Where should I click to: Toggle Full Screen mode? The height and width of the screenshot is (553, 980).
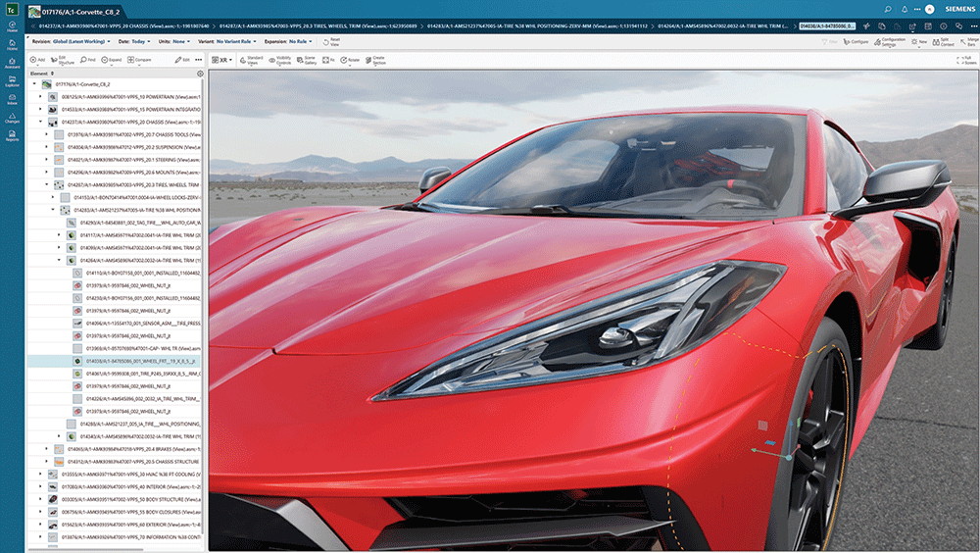pos(966,60)
